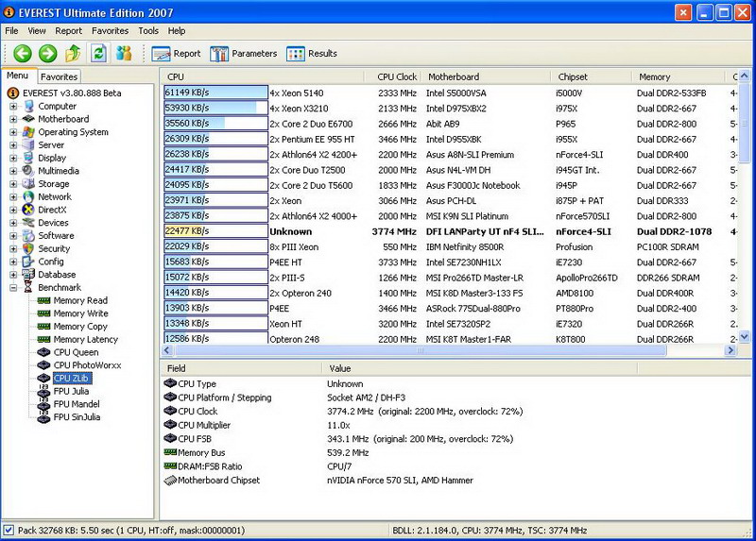
Task: Select Storage icon in tree
Action: [29, 183]
